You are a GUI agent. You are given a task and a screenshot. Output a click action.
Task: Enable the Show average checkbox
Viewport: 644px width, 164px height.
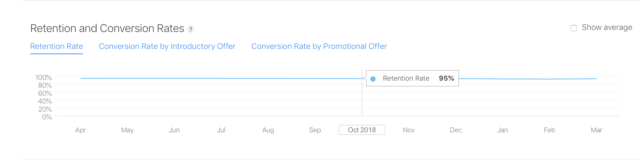click(574, 28)
